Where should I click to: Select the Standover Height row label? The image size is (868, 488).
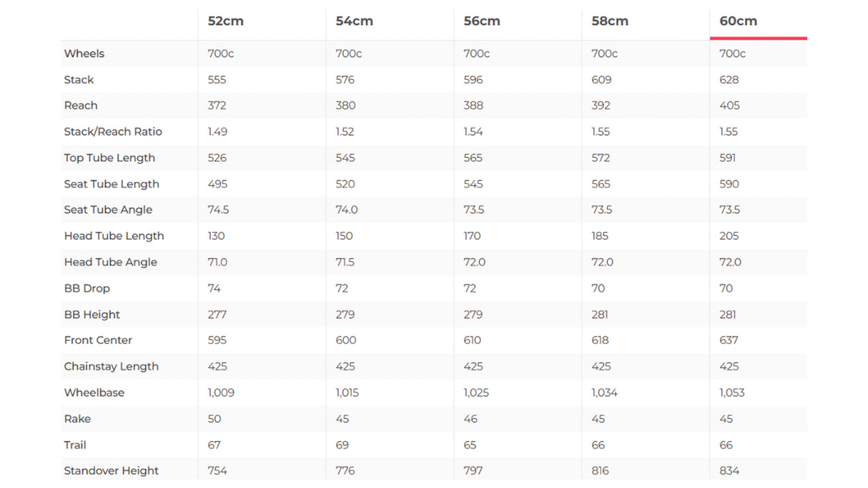click(x=111, y=471)
